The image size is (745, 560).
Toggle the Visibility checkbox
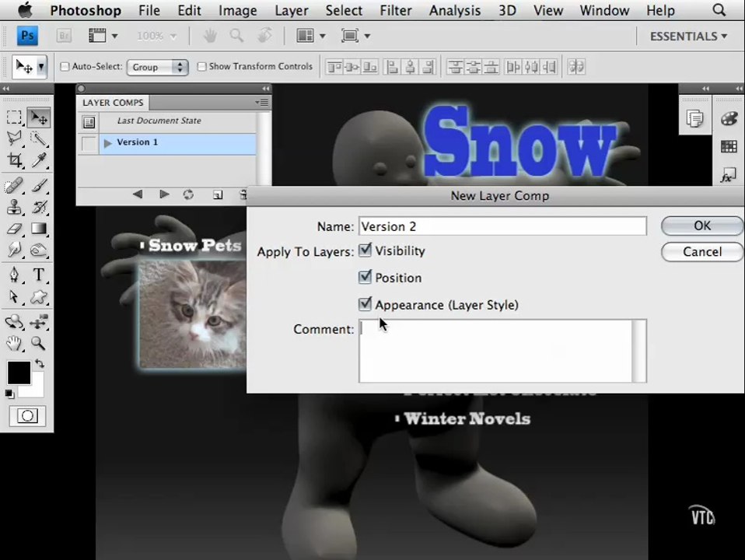coord(365,250)
